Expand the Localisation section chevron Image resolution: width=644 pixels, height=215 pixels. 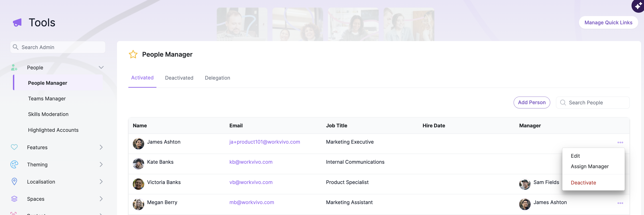coord(101,182)
